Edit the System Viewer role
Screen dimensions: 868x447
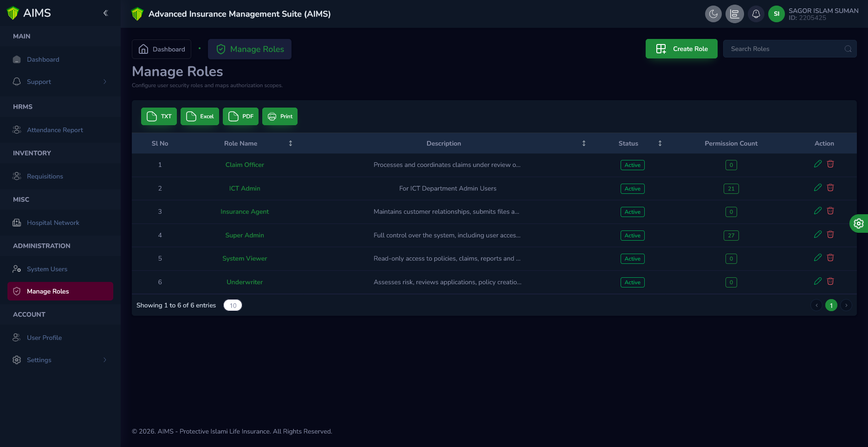pyautogui.click(x=818, y=258)
